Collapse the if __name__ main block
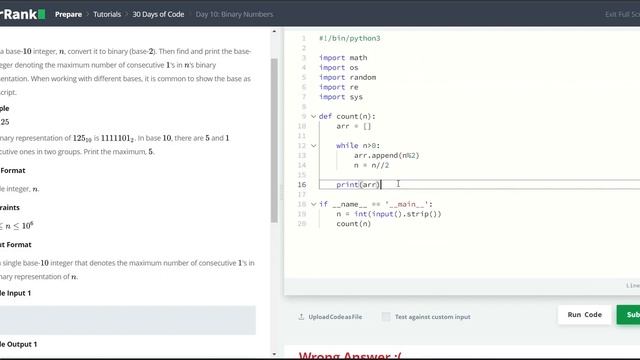 click(x=313, y=204)
